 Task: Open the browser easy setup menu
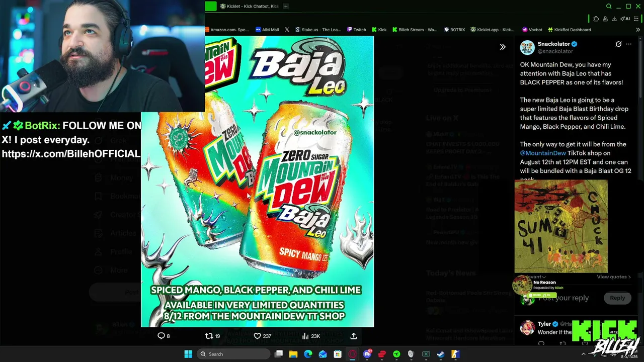click(x=636, y=19)
